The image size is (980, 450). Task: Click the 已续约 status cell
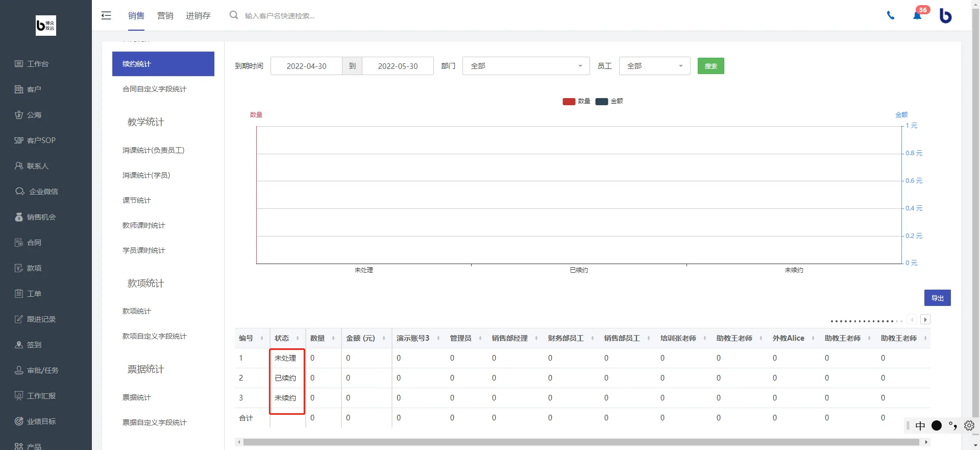pyautogui.click(x=285, y=378)
